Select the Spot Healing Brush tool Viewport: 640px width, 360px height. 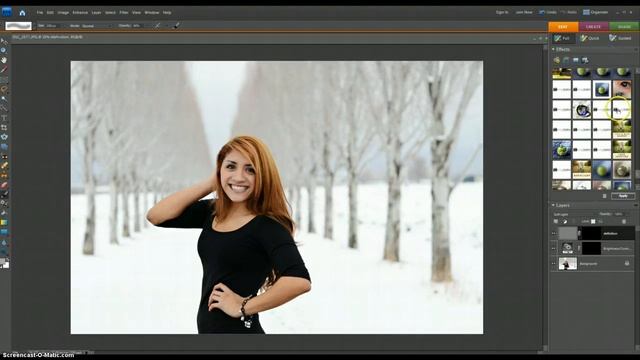coord(4,166)
